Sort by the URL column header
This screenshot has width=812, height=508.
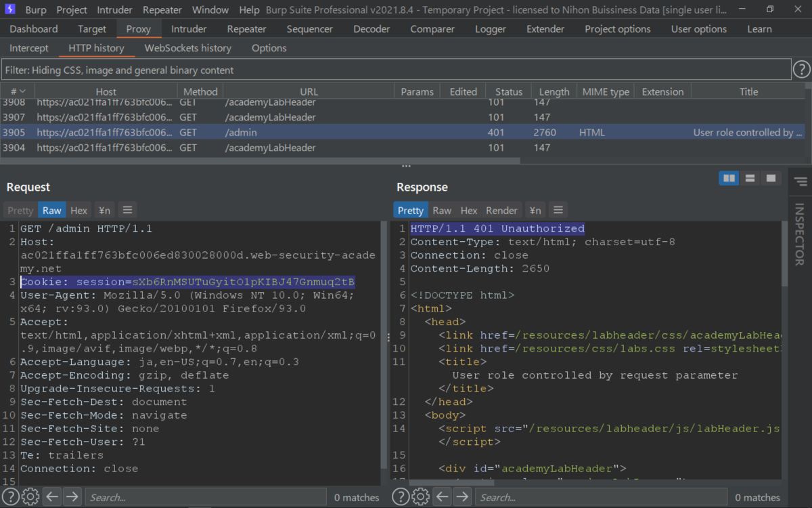[x=309, y=91]
